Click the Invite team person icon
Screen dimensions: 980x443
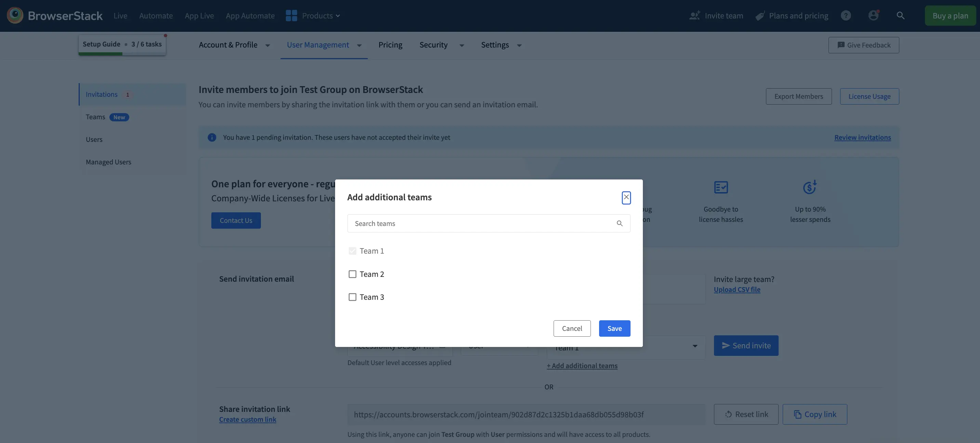pos(694,16)
